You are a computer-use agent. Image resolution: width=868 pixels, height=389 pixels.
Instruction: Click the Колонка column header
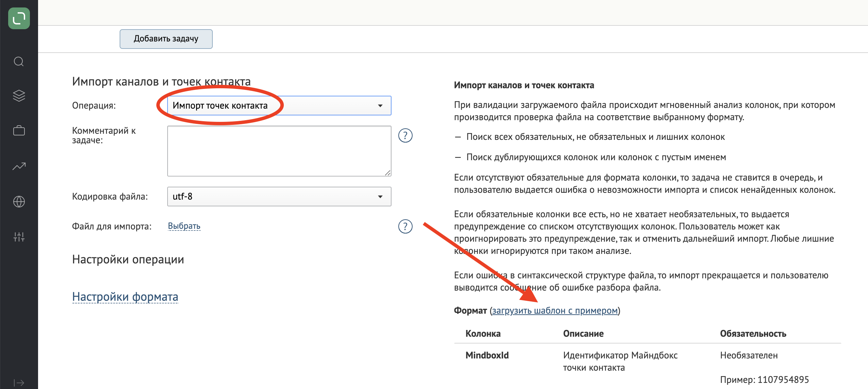(x=483, y=334)
